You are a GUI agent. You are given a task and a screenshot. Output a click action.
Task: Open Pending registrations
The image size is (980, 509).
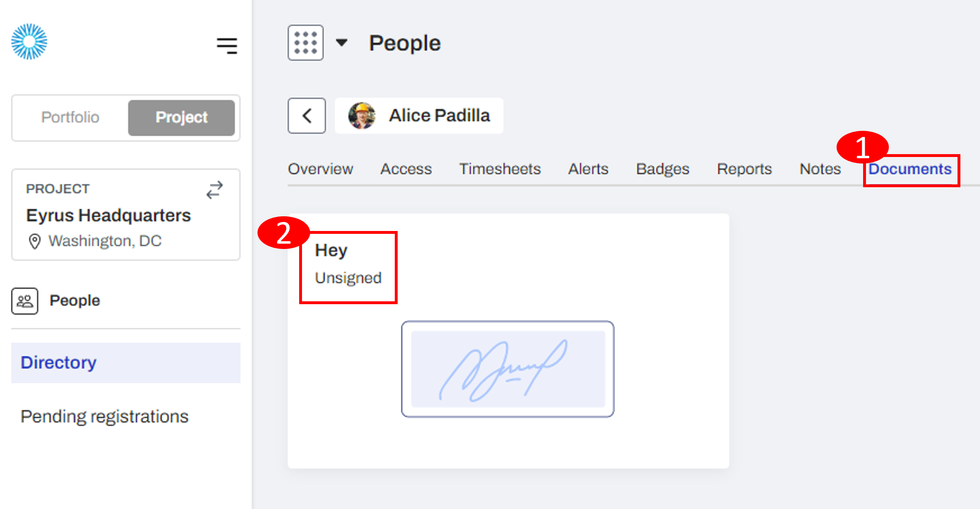[x=105, y=417]
